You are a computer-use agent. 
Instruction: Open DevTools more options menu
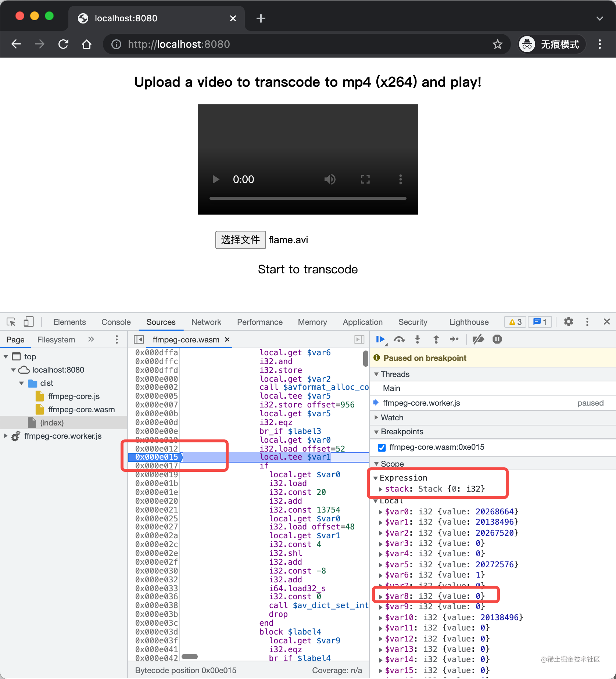[x=587, y=322]
